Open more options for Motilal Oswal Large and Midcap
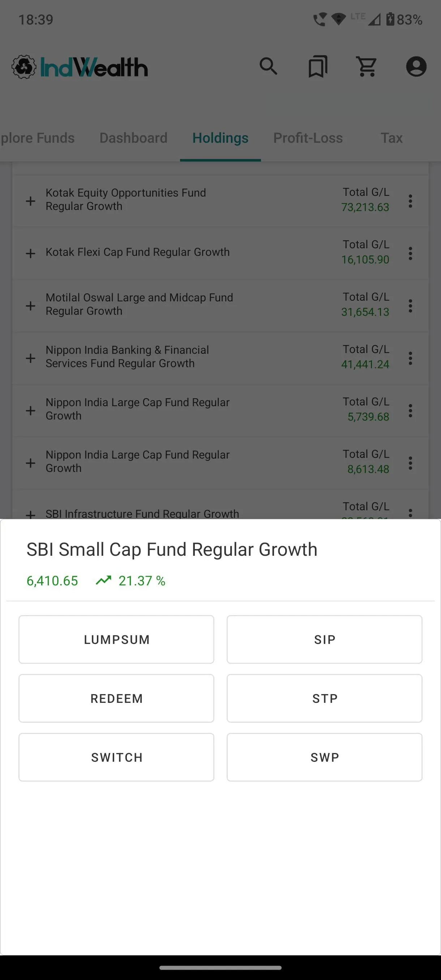This screenshot has height=980, width=441. tap(410, 306)
